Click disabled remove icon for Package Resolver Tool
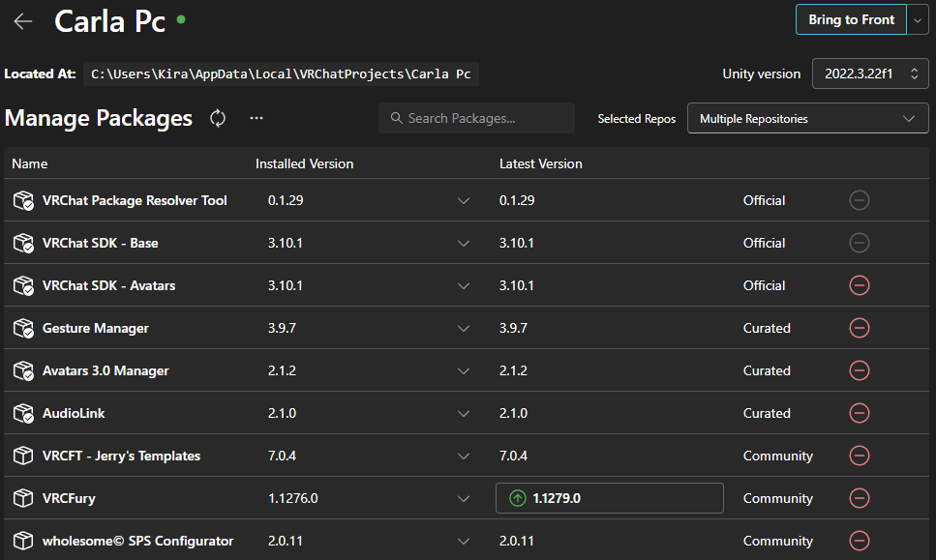The image size is (936, 560). (x=860, y=200)
